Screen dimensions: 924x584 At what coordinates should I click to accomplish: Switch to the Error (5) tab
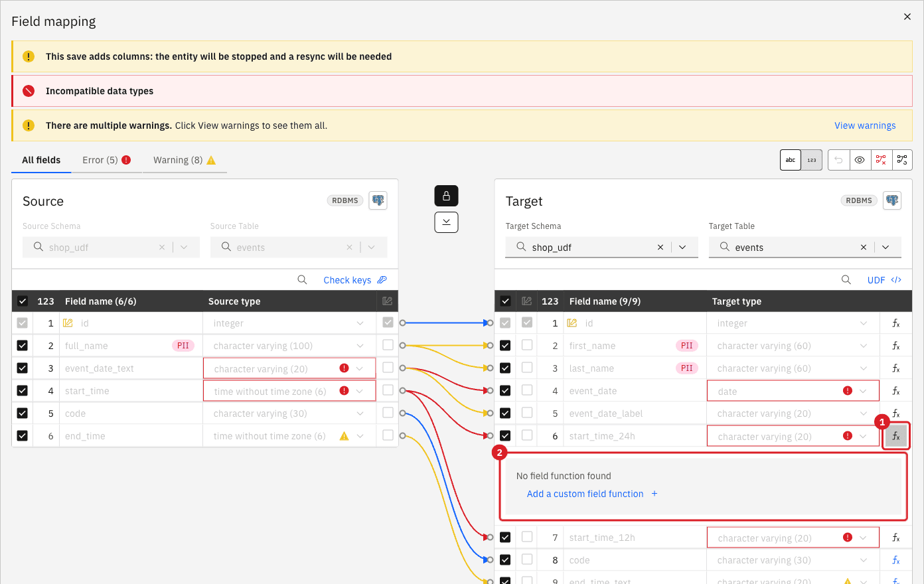coord(106,160)
